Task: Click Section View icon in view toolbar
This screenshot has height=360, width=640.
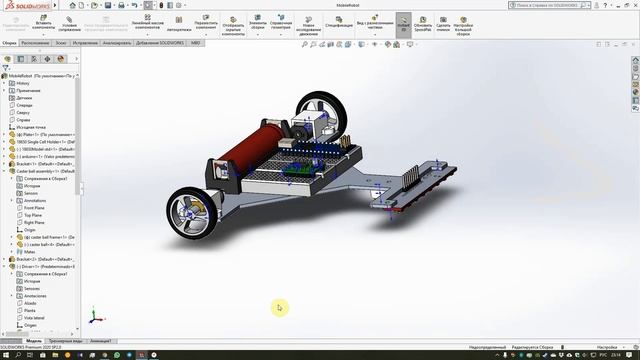Action: (330, 44)
